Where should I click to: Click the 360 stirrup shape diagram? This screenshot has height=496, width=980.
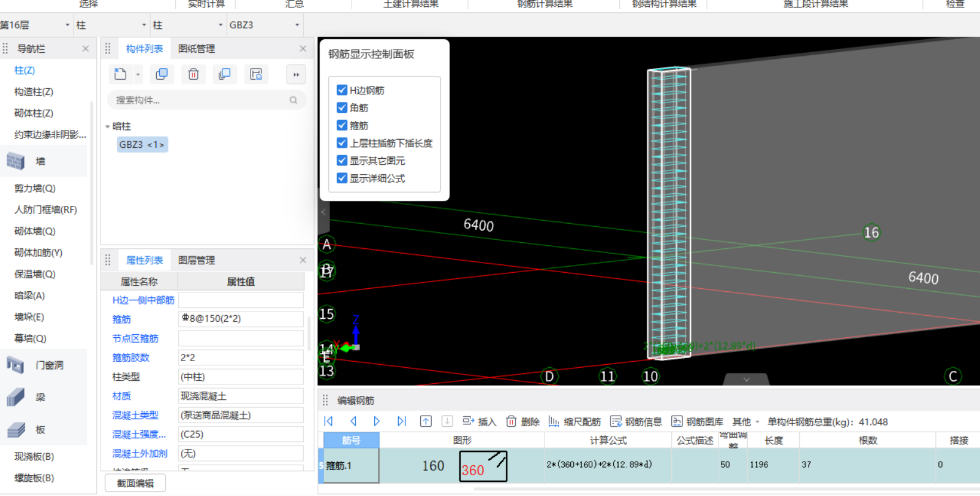(x=483, y=466)
